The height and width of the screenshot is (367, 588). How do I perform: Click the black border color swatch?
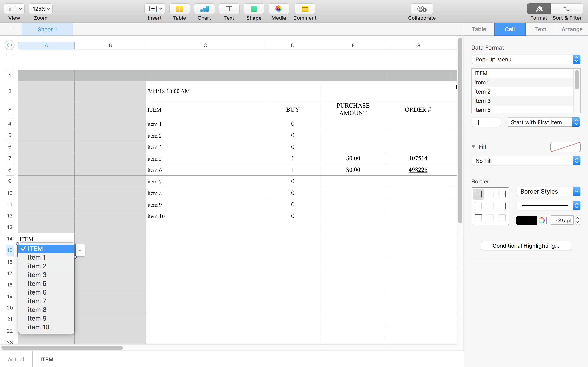[x=526, y=220]
